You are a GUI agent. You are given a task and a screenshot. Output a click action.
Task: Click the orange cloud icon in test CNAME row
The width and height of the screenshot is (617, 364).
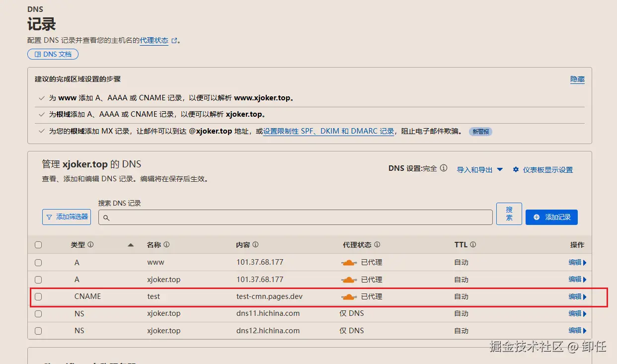pos(349,296)
